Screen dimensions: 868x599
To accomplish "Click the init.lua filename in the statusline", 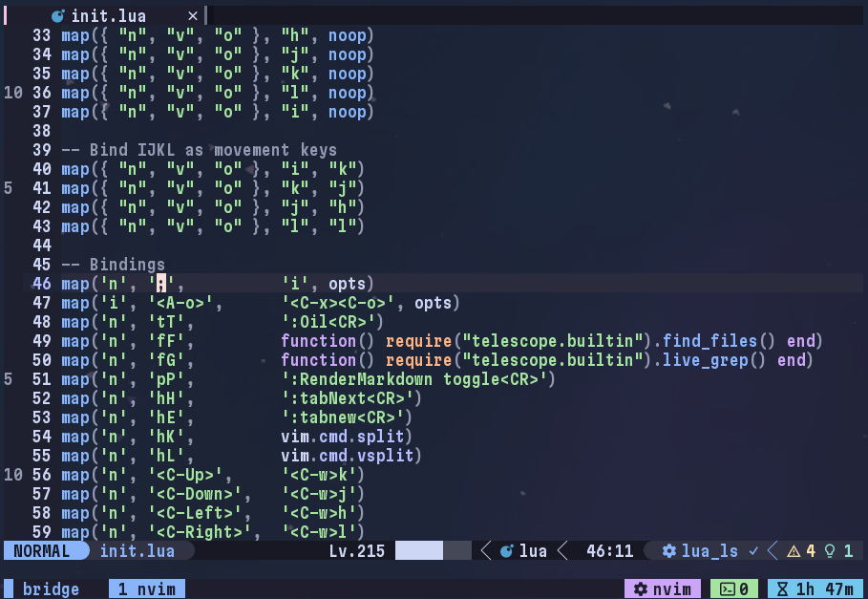I will [x=138, y=551].
